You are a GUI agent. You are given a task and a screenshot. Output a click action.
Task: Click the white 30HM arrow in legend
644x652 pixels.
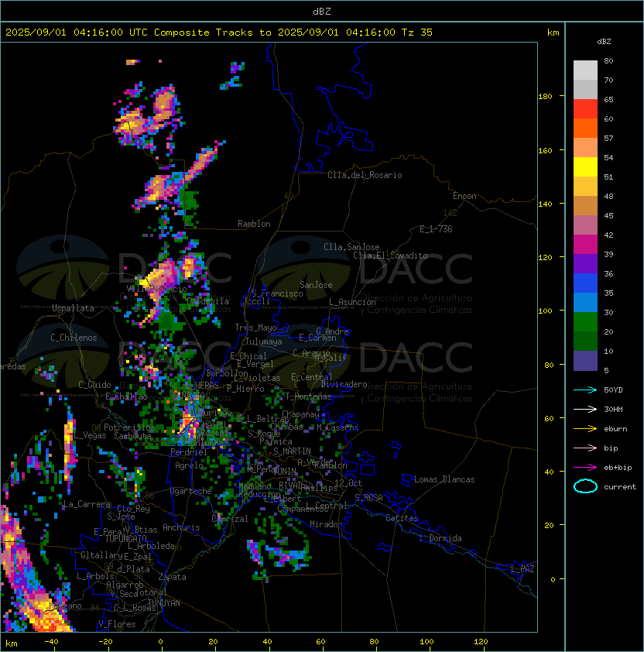[585, 409]
